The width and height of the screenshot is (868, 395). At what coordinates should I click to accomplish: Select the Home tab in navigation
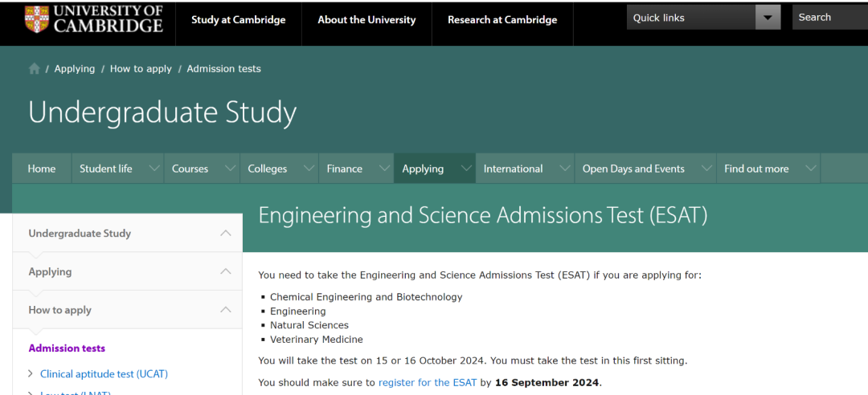pyautogui.click(x=42, y=169)
